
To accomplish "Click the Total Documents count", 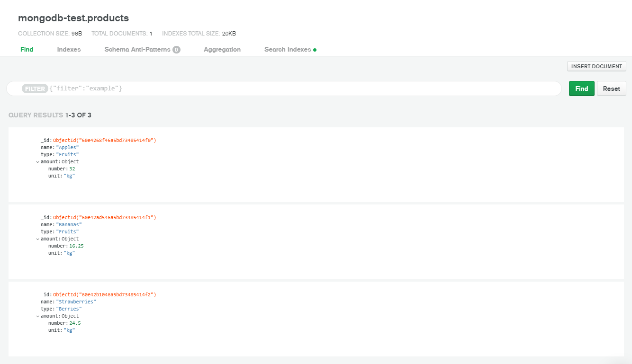I will (x=151, y=34).
